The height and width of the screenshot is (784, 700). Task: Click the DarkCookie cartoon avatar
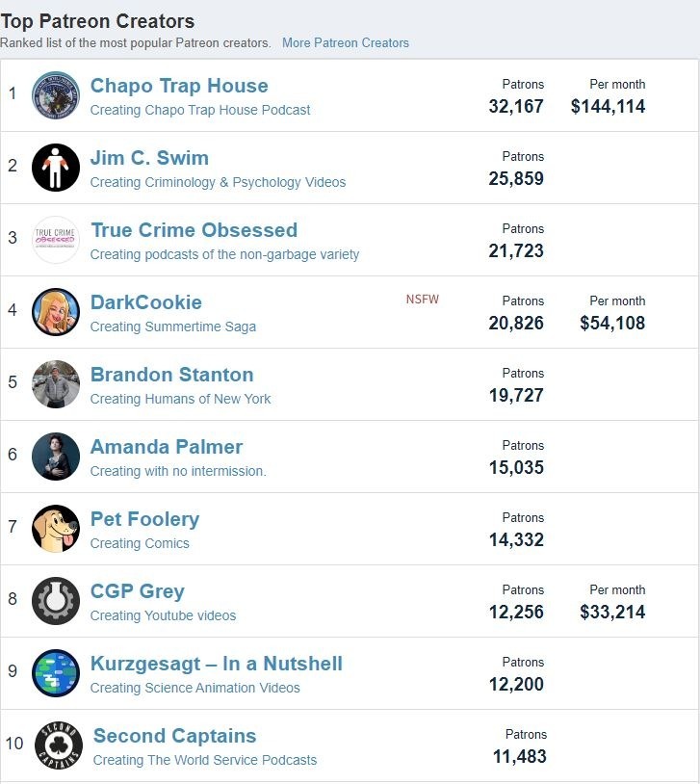56,312
